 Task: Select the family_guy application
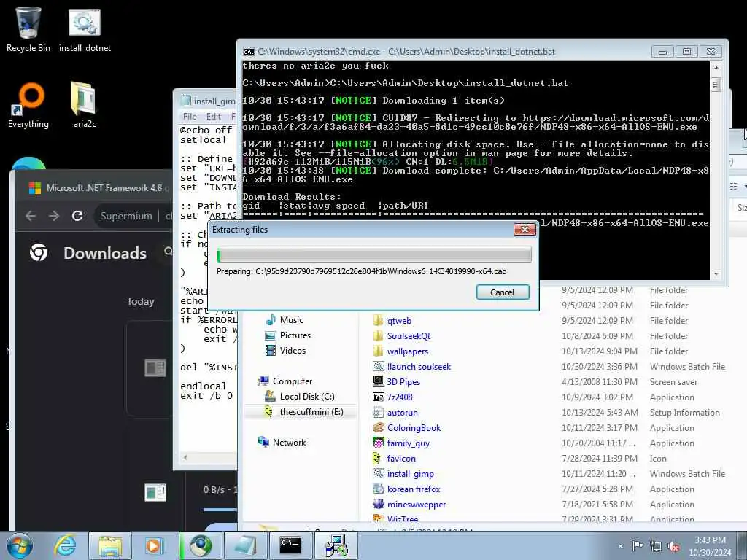click(x=401, y=443)
